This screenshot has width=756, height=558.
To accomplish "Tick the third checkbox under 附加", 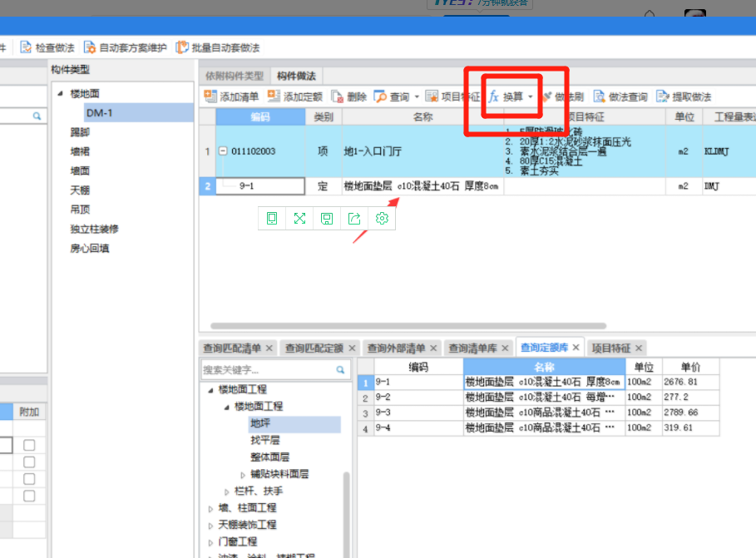I will [x=29, y=479].
